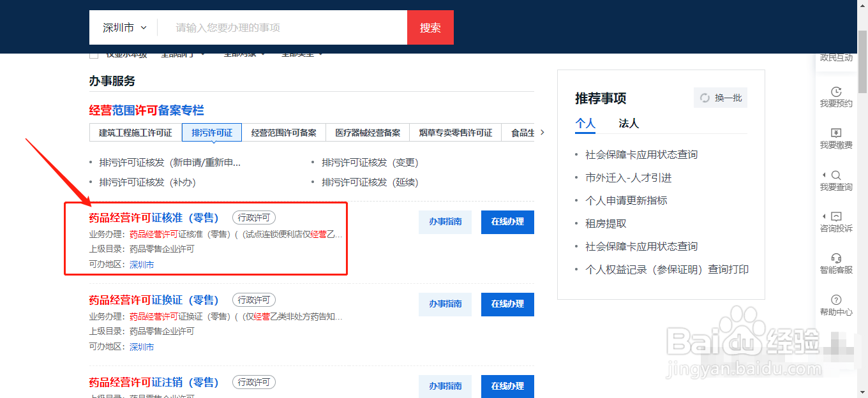Expand the 深圳市 city dropdown

[123, 27]
